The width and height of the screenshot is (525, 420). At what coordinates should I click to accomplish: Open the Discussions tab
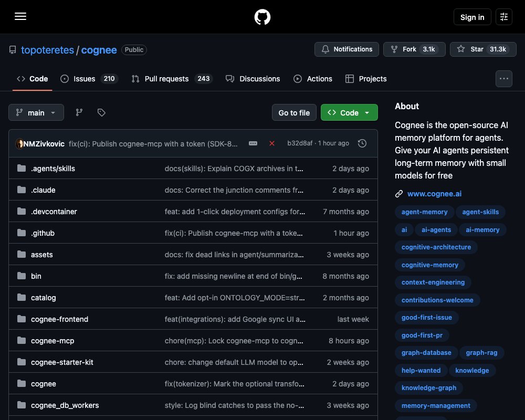click(x=253, y=79)
